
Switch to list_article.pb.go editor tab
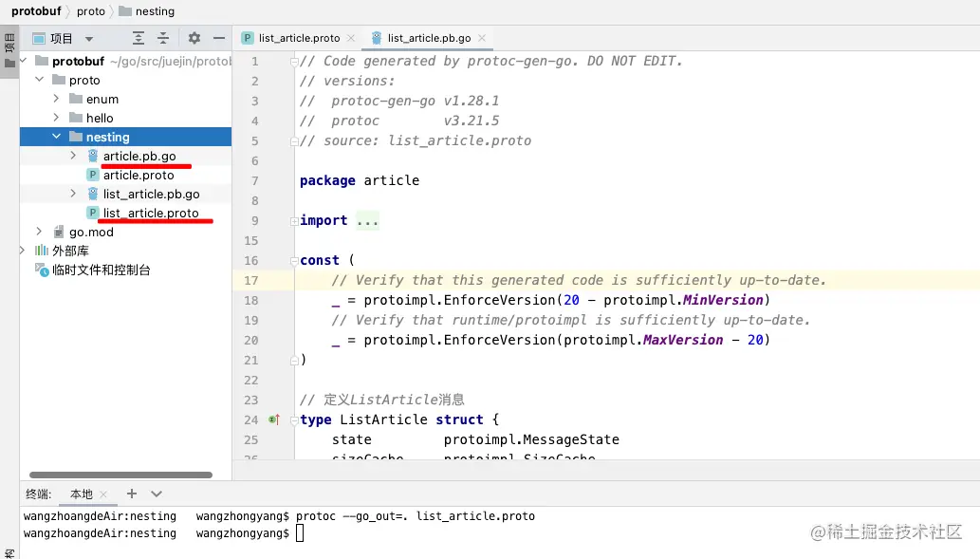pos(429,38)
